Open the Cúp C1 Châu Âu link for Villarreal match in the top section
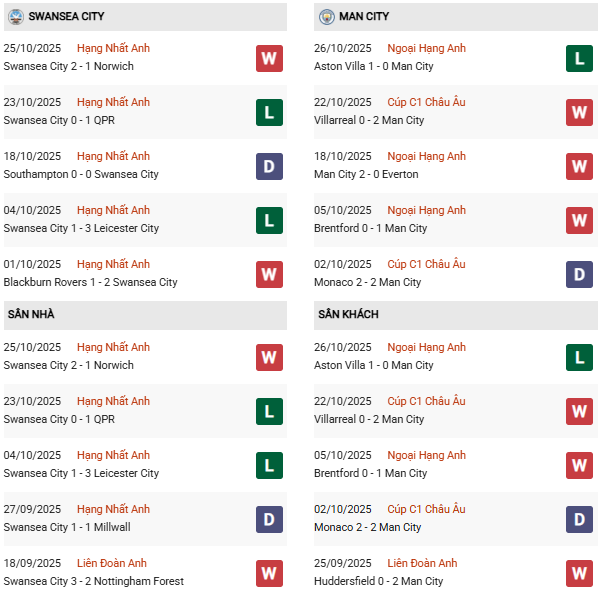Viewport: 600px width, 595px height. (427, 102)
